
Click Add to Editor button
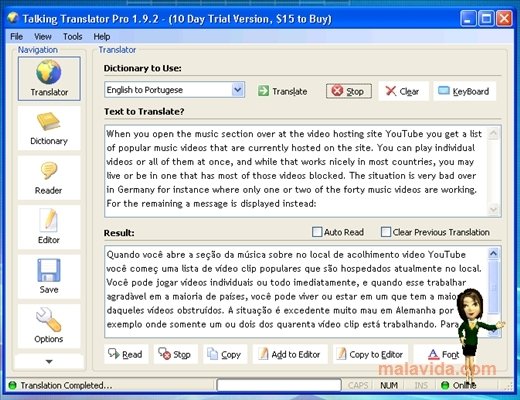[x=290, y=354]
